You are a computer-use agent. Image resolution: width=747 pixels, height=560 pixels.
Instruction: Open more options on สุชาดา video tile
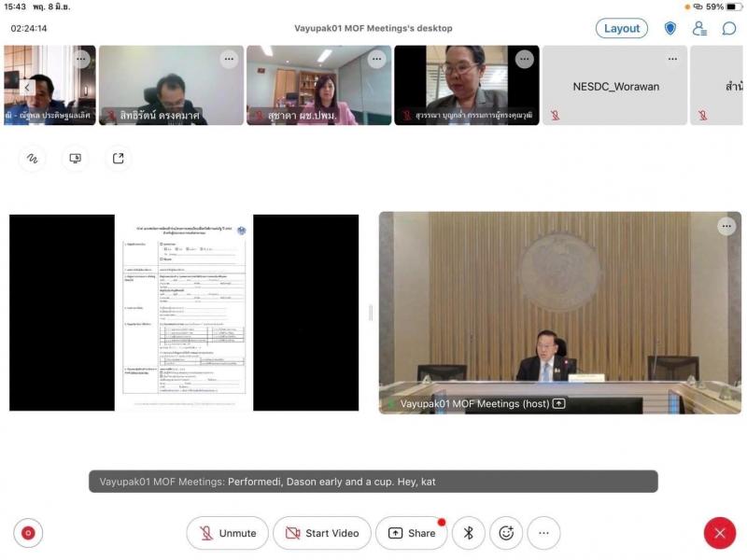click(377, 59)
